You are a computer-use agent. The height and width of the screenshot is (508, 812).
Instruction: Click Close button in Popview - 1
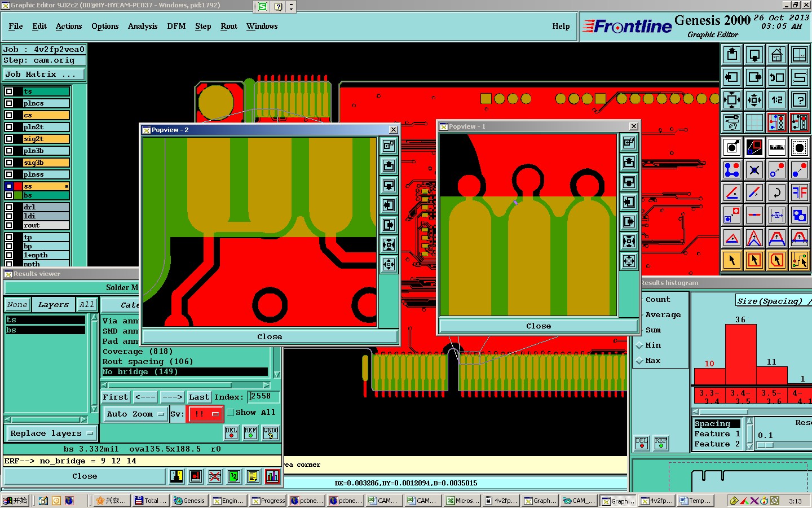tap(539, 326)
